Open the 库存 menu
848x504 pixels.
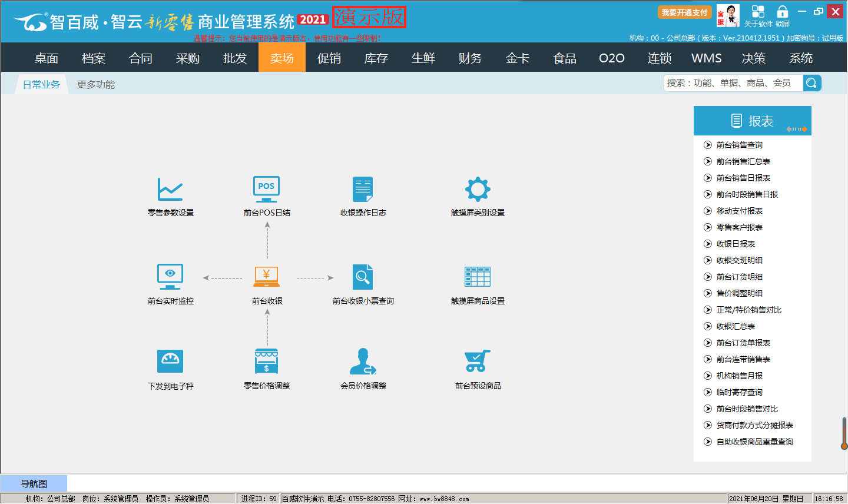376,58
